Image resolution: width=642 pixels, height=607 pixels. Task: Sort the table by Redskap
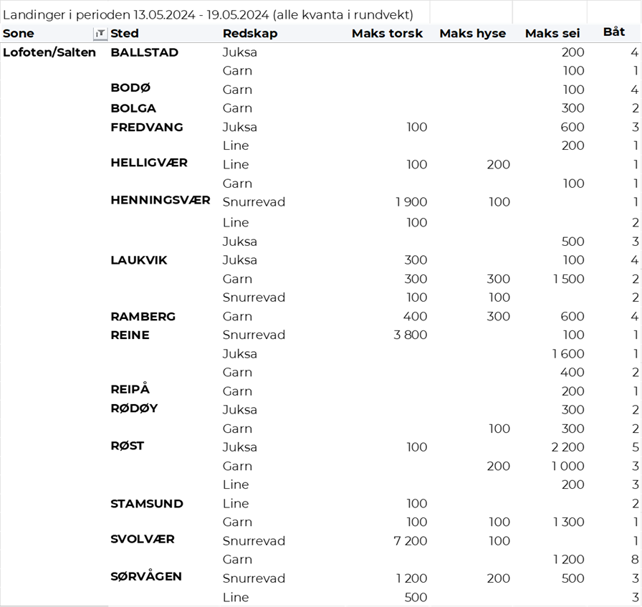click(x=250, y=34)
